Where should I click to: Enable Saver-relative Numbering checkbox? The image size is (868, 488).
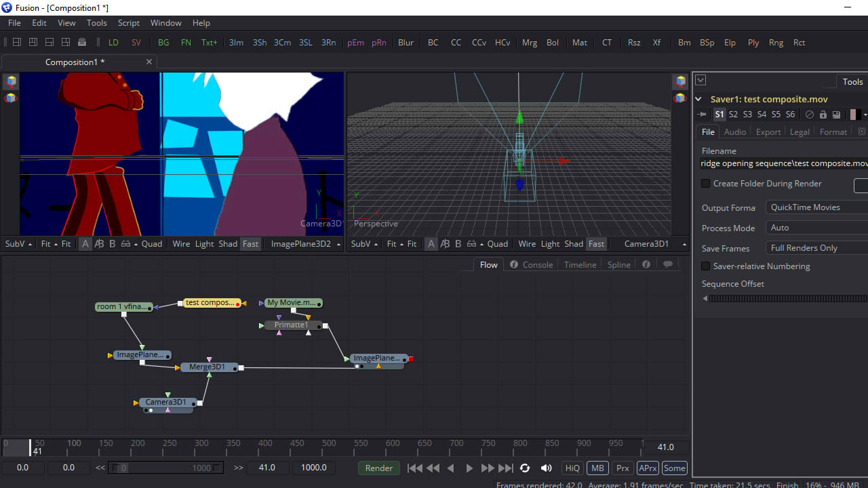pos(706,266)
